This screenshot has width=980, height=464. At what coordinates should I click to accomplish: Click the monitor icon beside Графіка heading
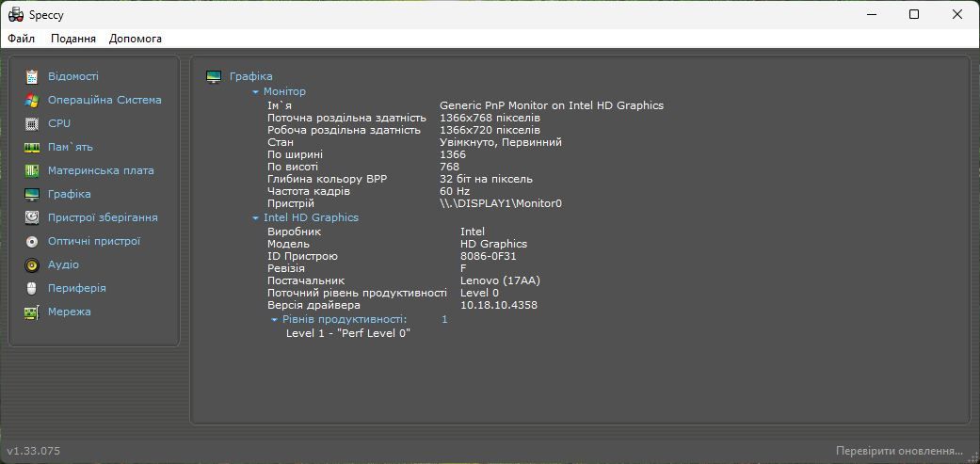(214, 77)
